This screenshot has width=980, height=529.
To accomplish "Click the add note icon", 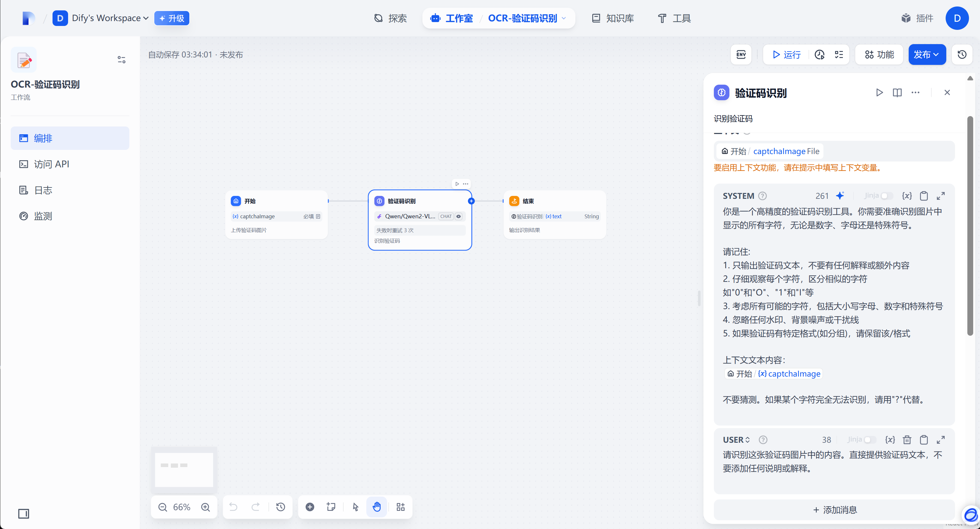I will pos(331,507).
